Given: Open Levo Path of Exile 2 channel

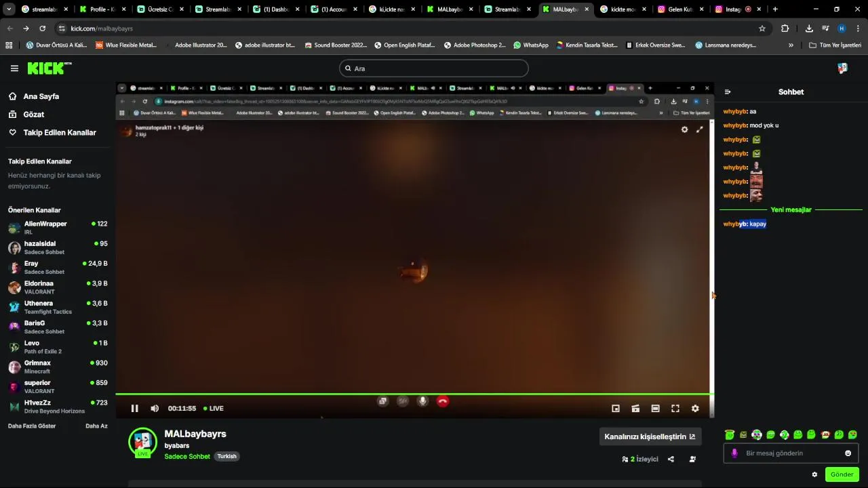Looking at the screenshot, I should 58,347.
